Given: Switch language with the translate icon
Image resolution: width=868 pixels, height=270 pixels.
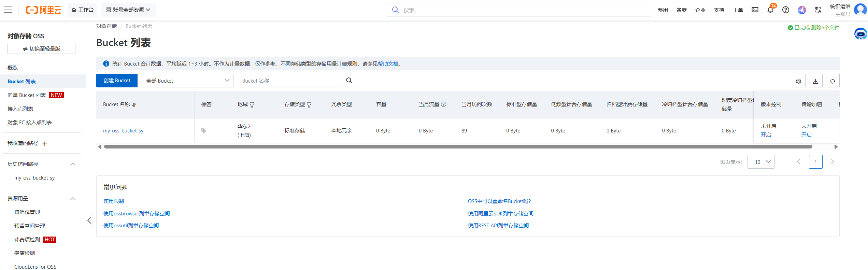Looking at the screenshot, I should pos(818,10).
